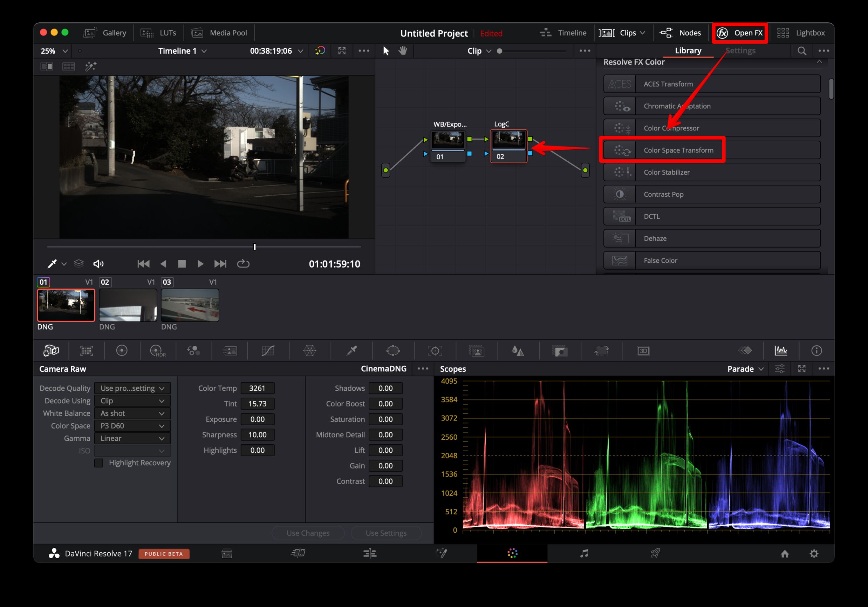Toggle audio mute speaker icon

click(98, 264)
